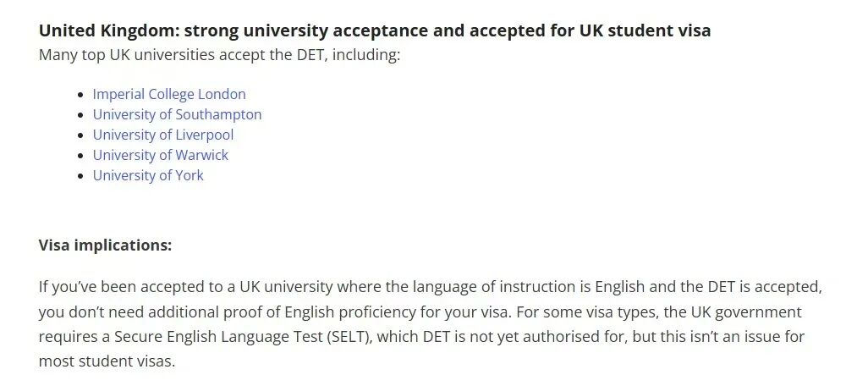Screen dimensions: 868x386
Task: Click the bullet before University of York
Action: tap(80, 176)
